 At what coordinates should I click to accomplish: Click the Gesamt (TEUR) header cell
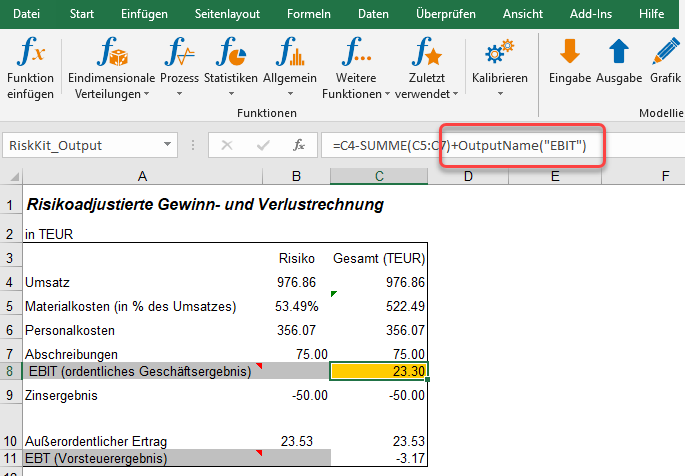[379, 259]
